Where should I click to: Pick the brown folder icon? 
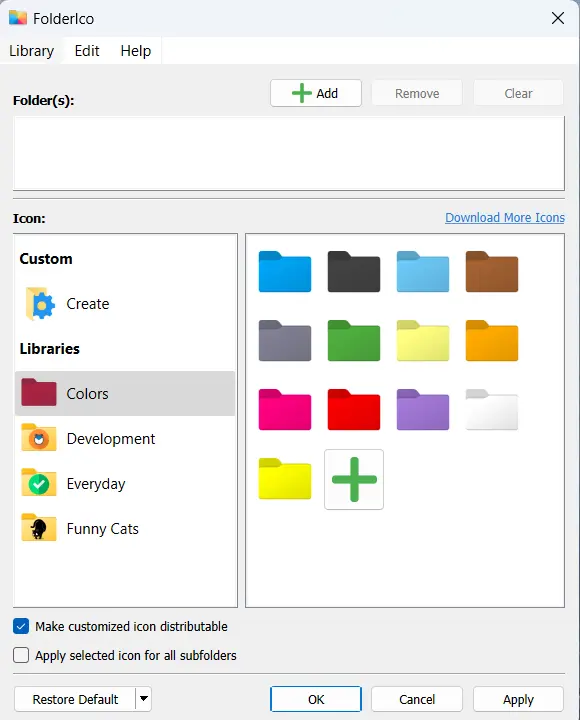click(492, 271)
